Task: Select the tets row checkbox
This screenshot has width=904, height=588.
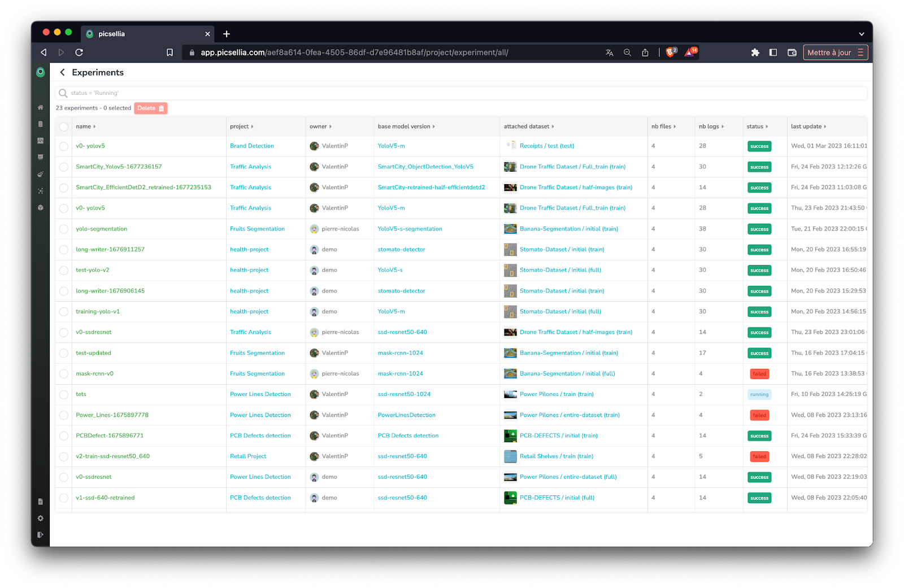Action: [64, 395]
